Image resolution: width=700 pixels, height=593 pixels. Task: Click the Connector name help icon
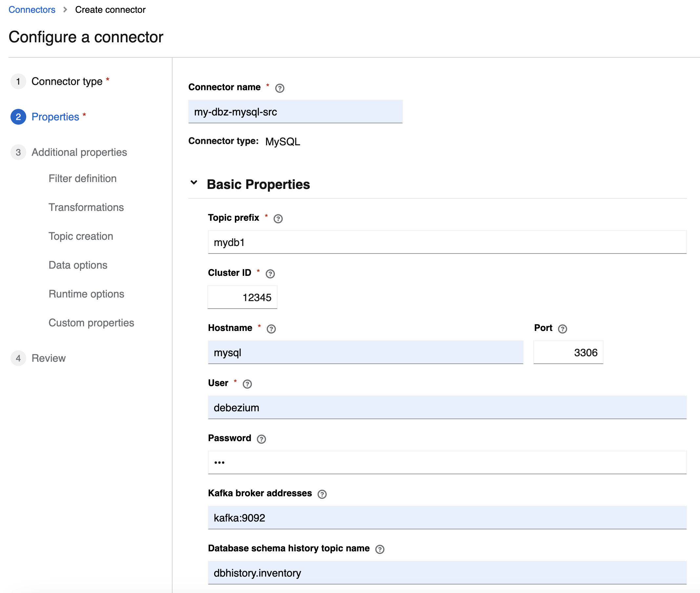(x=279, y=88)
